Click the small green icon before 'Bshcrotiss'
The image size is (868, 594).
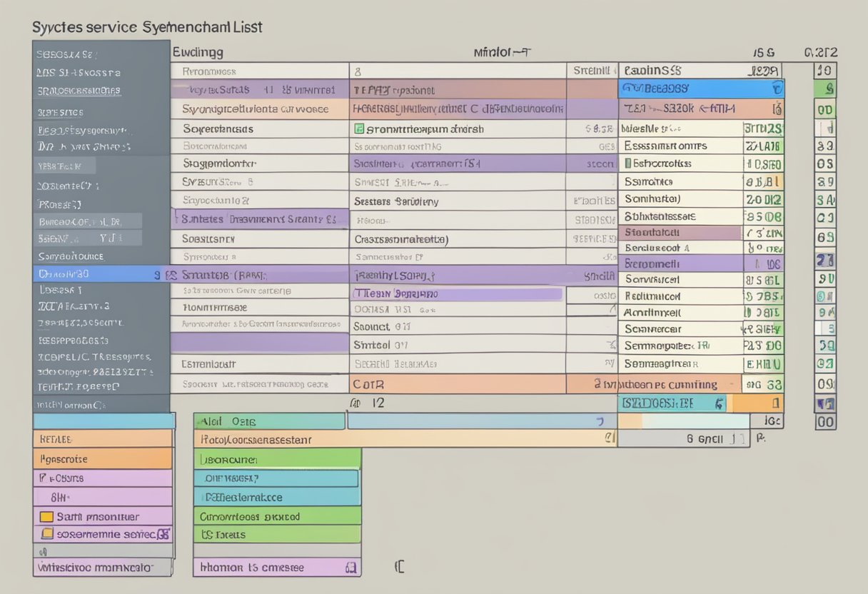click(628, 163)
